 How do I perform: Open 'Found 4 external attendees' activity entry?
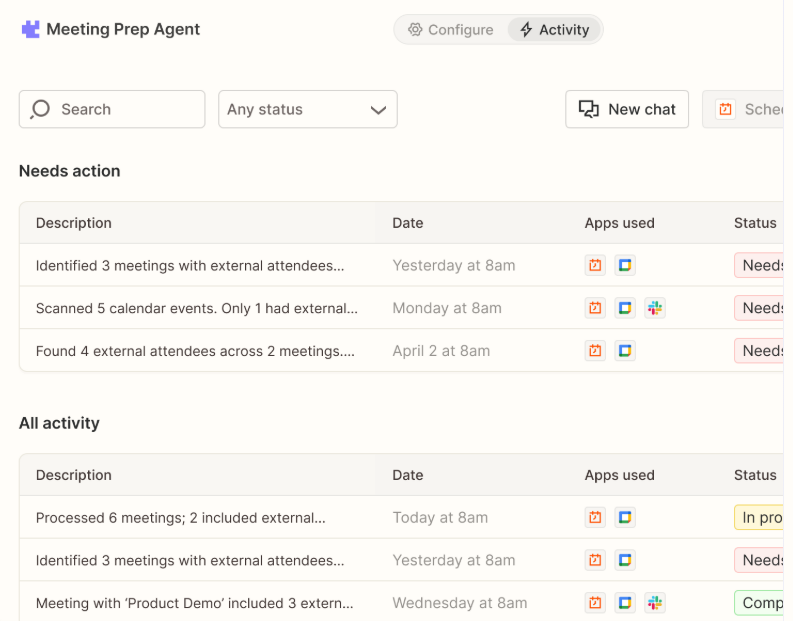(195, 351)
